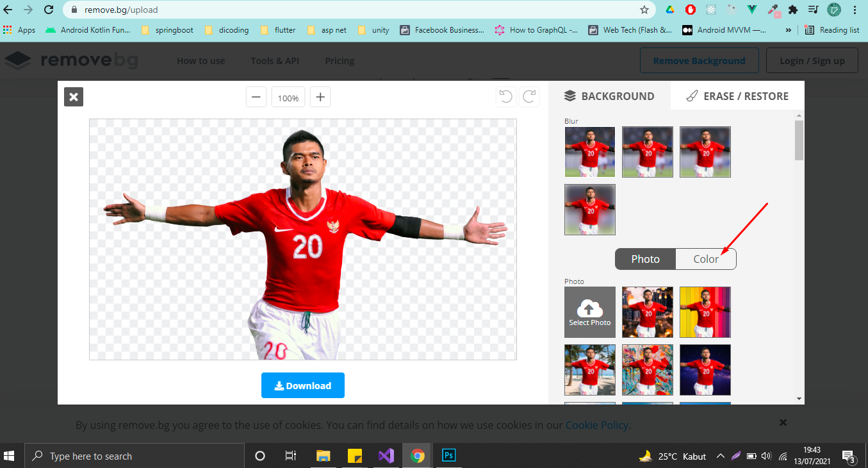Click the Download button
This screenshot has height=468, width=868.
tap(303, 385)
